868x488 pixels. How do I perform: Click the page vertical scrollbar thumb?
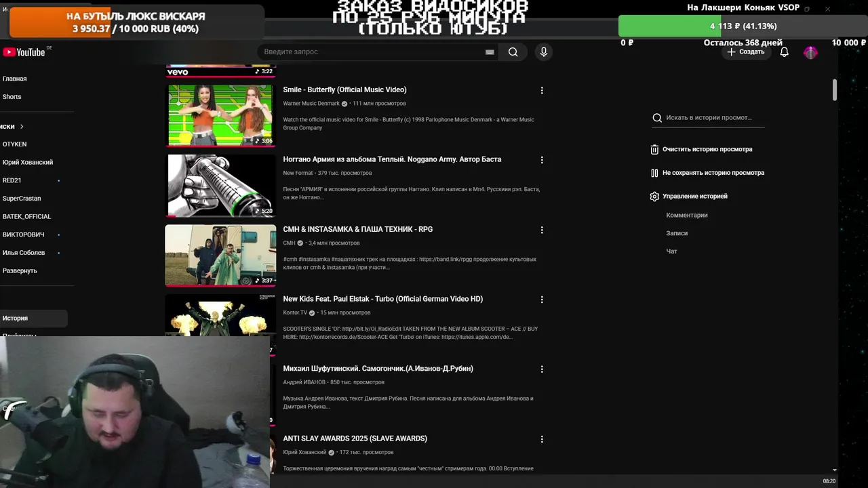pyautogui.click(x=834, y=90)
